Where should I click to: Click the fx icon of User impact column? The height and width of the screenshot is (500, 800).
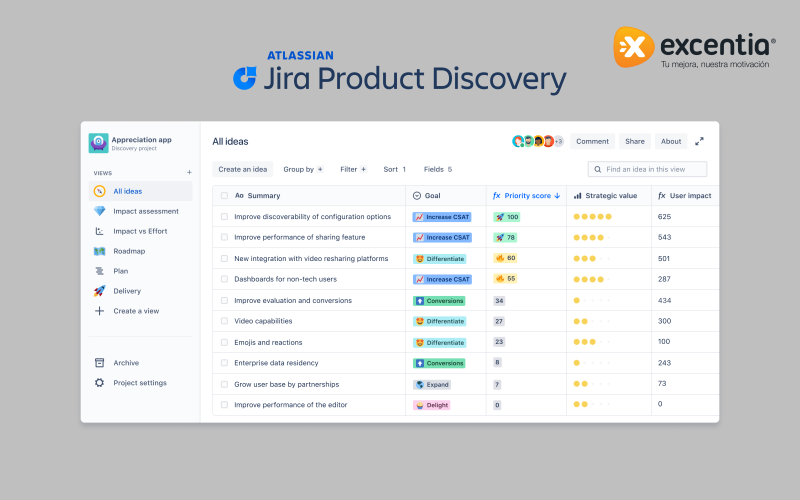pos(662,195)
